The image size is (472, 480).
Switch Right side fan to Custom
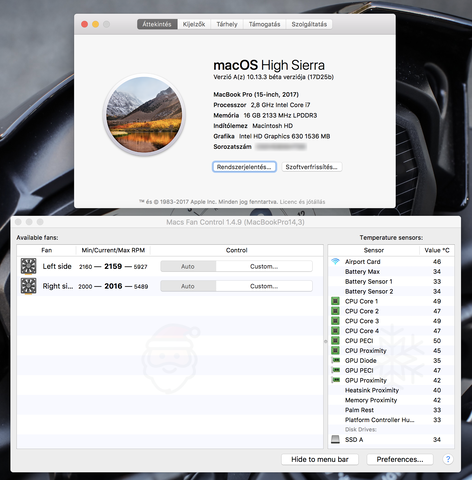tap(264, 286)
